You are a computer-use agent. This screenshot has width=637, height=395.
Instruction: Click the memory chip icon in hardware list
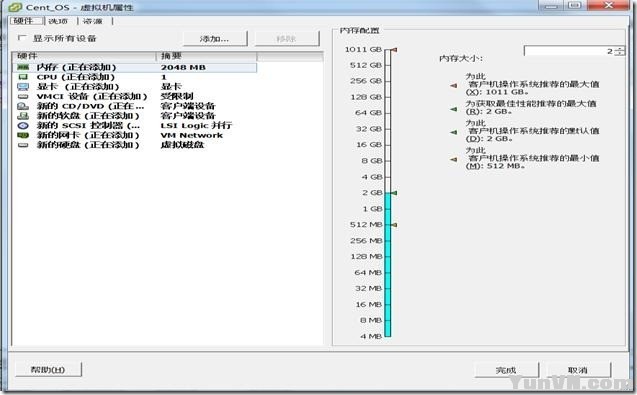(23, 67)
